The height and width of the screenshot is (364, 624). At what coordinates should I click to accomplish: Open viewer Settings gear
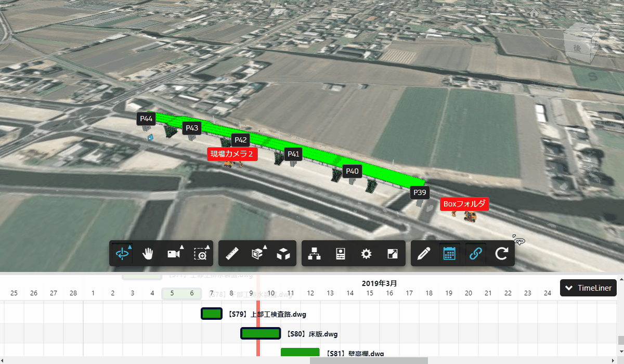pos(367,253)
